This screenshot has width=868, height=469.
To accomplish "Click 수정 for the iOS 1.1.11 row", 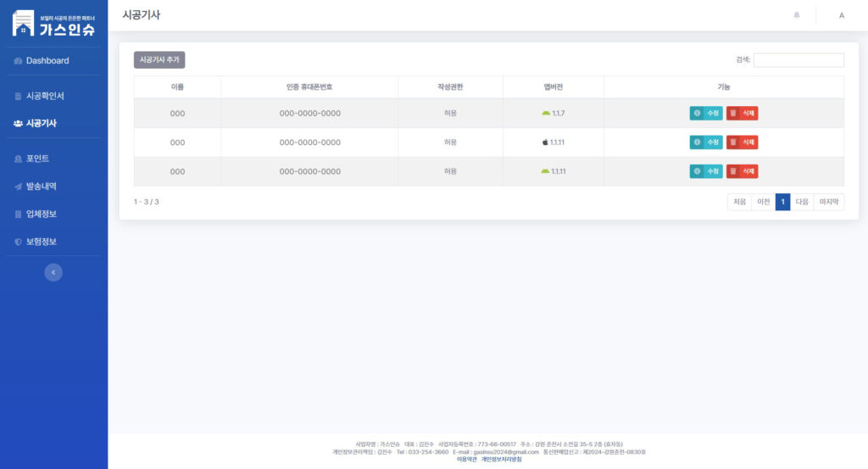I will 706,142.
